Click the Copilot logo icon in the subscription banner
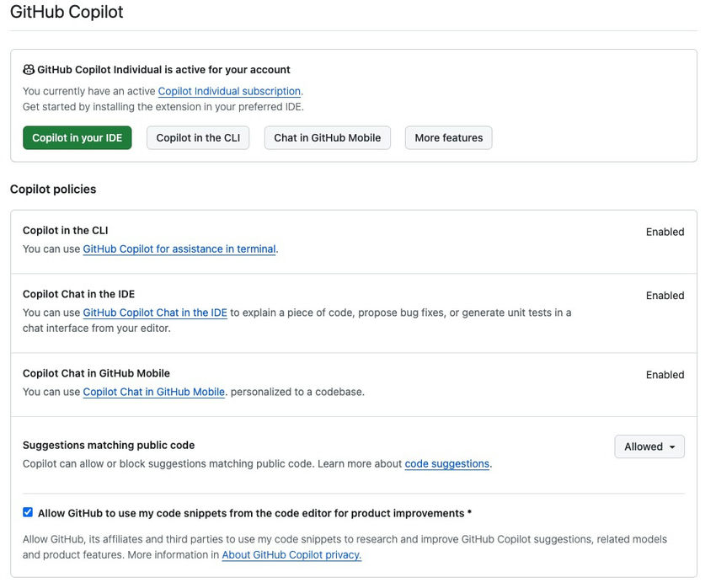Viewport: 716px width, 588px height. click(x=29, y=70)
